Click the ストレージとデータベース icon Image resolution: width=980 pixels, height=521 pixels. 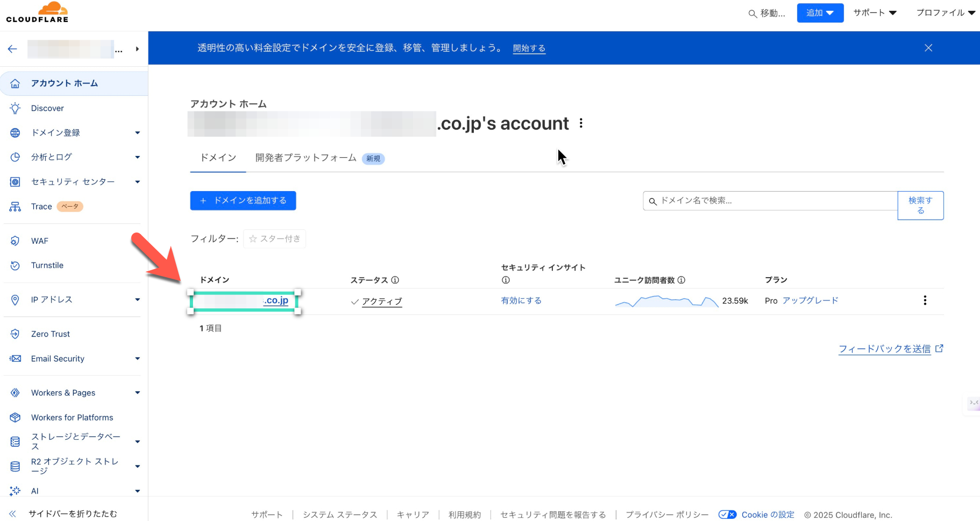pyautogui.click(x=15, y=442)
